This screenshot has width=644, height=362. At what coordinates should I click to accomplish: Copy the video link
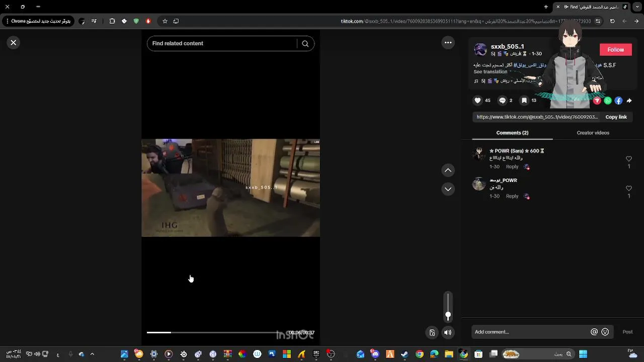(616, 117)
